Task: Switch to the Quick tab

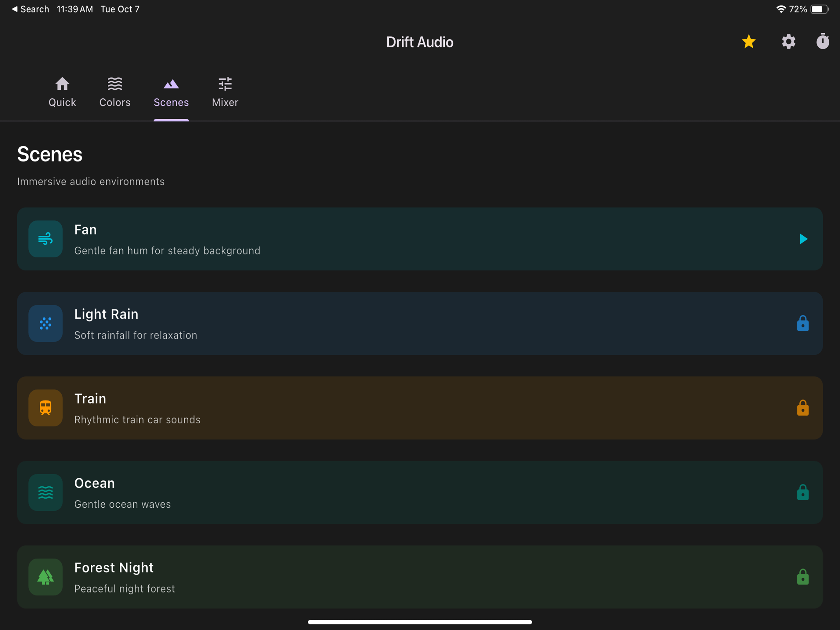Action: [x=62, y=92]
